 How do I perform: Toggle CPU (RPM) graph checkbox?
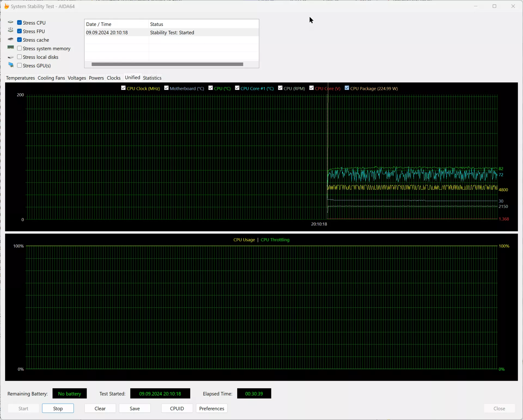click(x=280, y=88)
